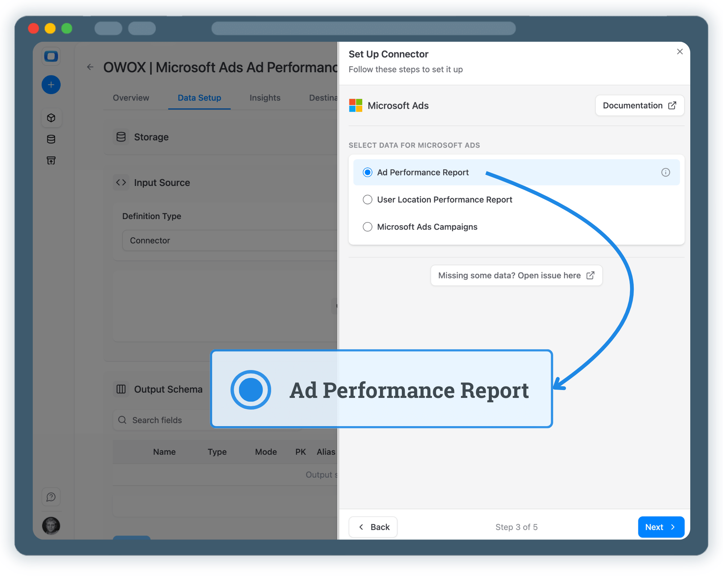
Task: Click the user avatar at sidebar bottom
Action: point(51,526)
